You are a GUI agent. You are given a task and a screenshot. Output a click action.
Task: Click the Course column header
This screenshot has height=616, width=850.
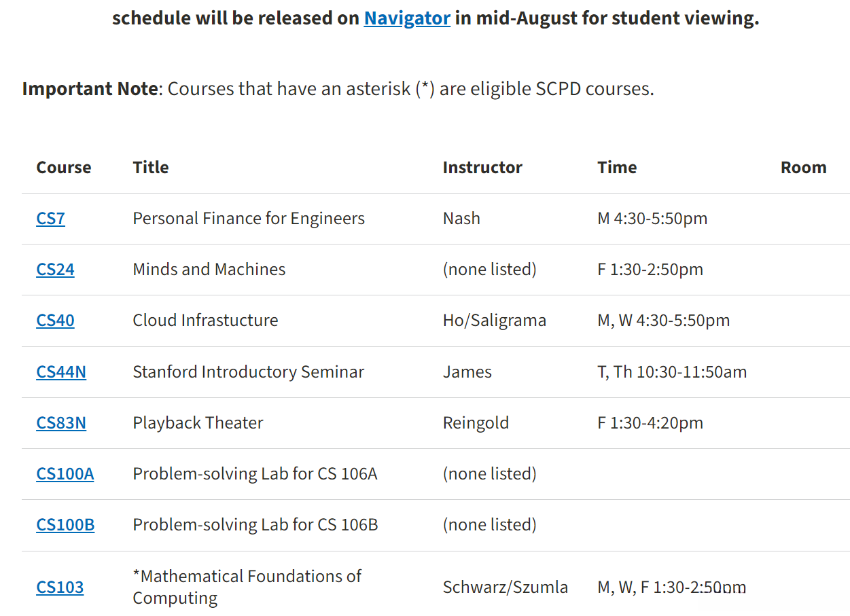click(64, 168)
